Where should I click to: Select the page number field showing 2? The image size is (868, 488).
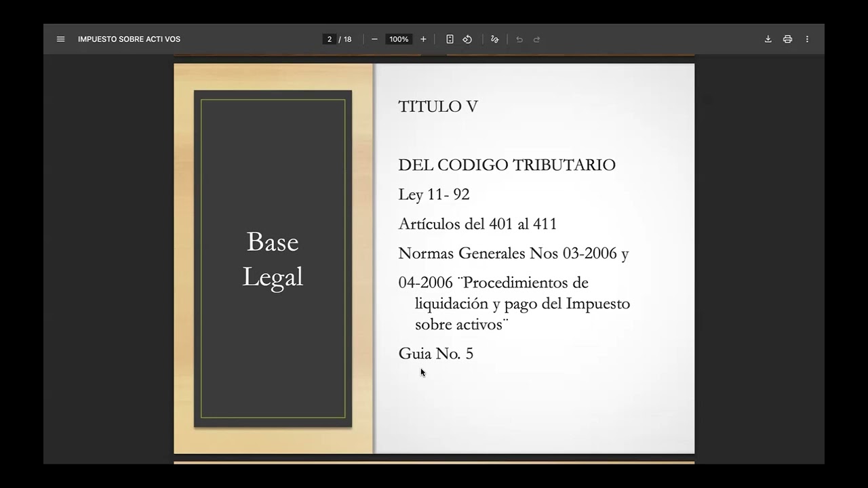pyautogui.click(x=330, y=39)
